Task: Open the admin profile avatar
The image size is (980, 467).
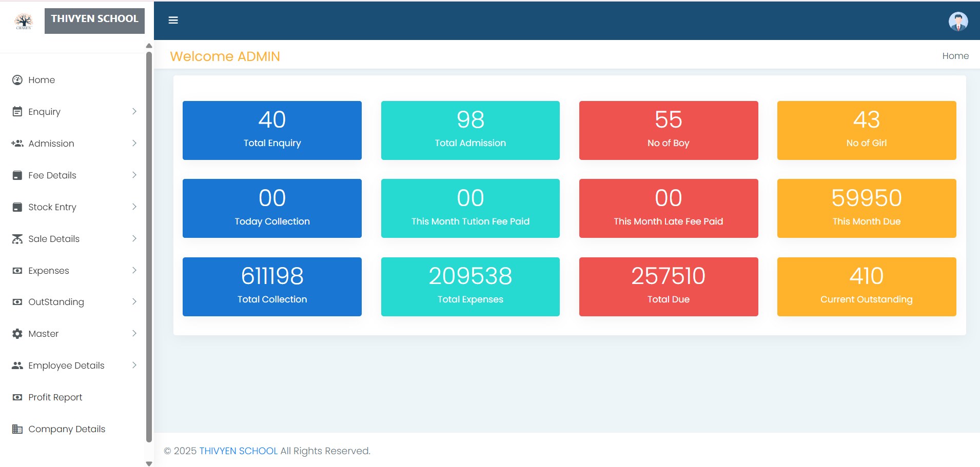Action: coord(958,22)
